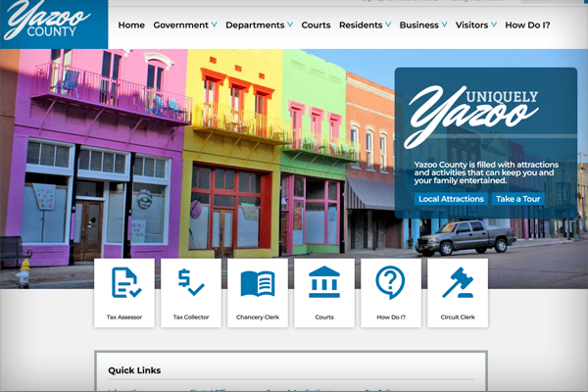Expand the Business menu chevron
Image resolution: width=588 pixels, height=392 pixels.
[444, 24]
